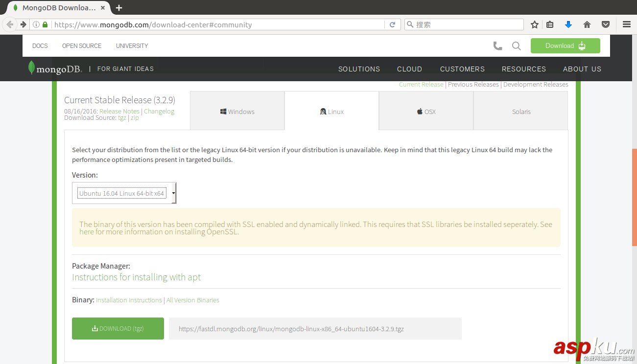Open the CLOUD menu
Screen dimensions: 637x364
[x=409, y=69]
